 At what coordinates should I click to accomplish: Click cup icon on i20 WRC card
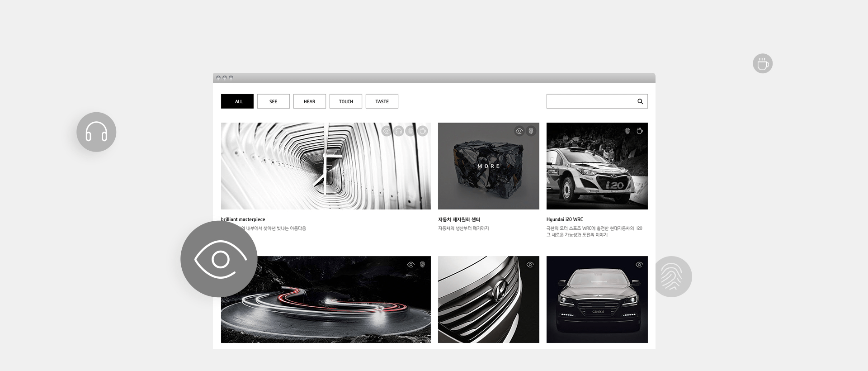[640, 131]
